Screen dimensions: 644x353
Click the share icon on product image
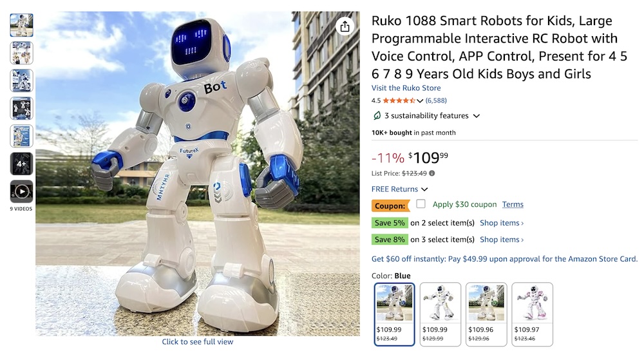tap(345, 26)
